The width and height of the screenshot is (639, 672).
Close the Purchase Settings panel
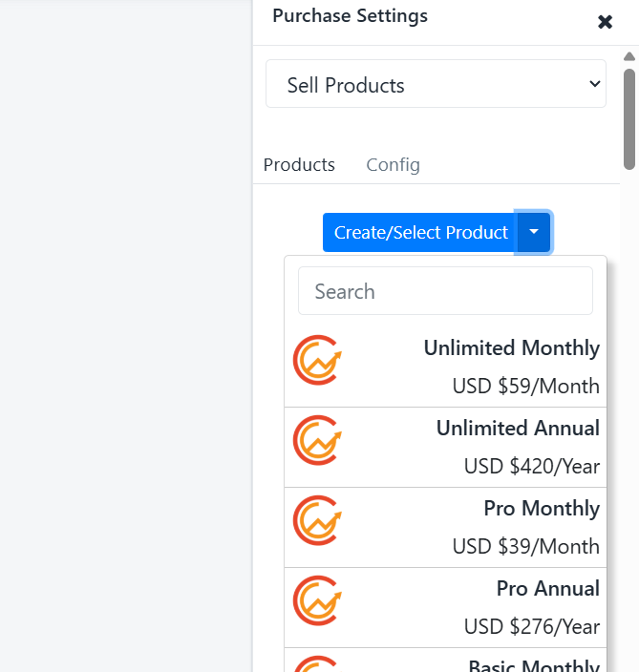point(606,22)
